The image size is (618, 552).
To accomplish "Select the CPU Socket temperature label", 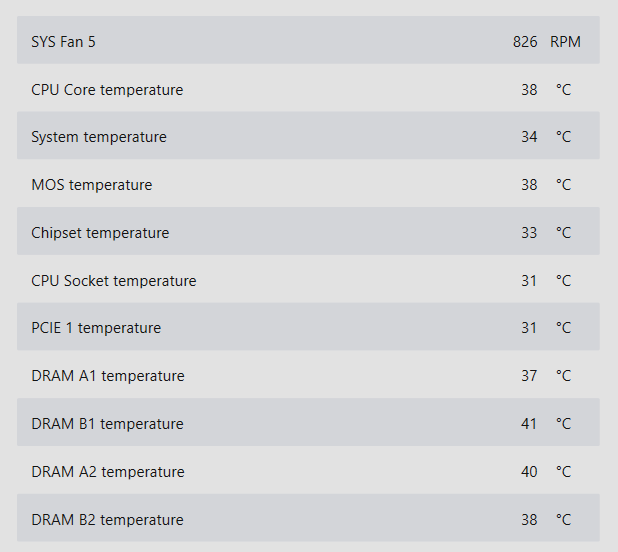I will [113, 281].
